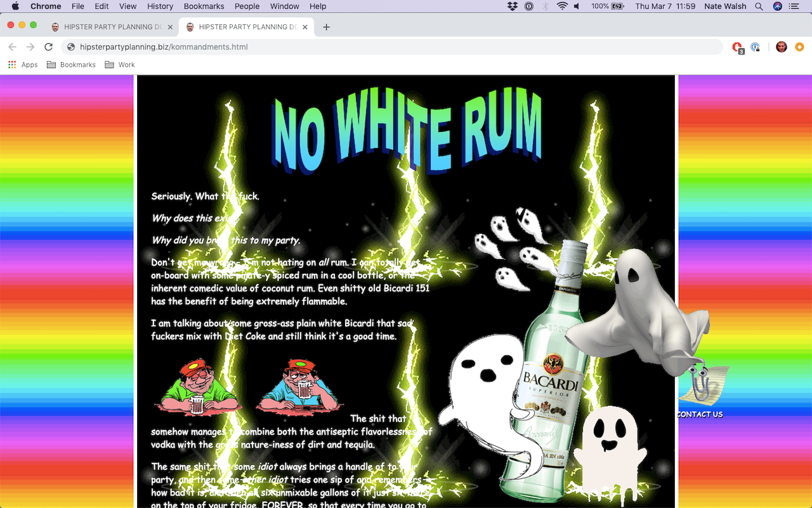This screenshot has width=812, height=508.
Task: Open a new tab with plus button
Action: click(x=326, y=27)
